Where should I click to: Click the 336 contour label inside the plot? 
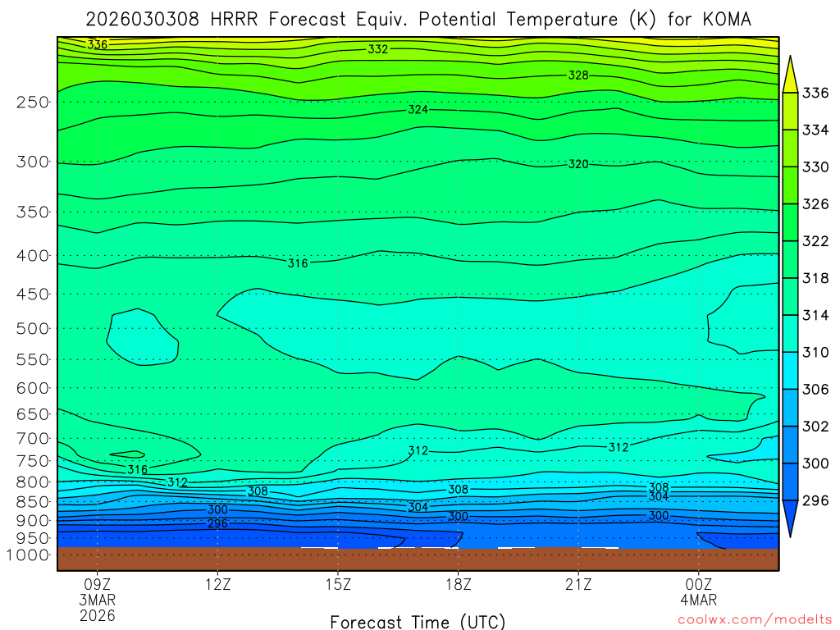[98, 44]
